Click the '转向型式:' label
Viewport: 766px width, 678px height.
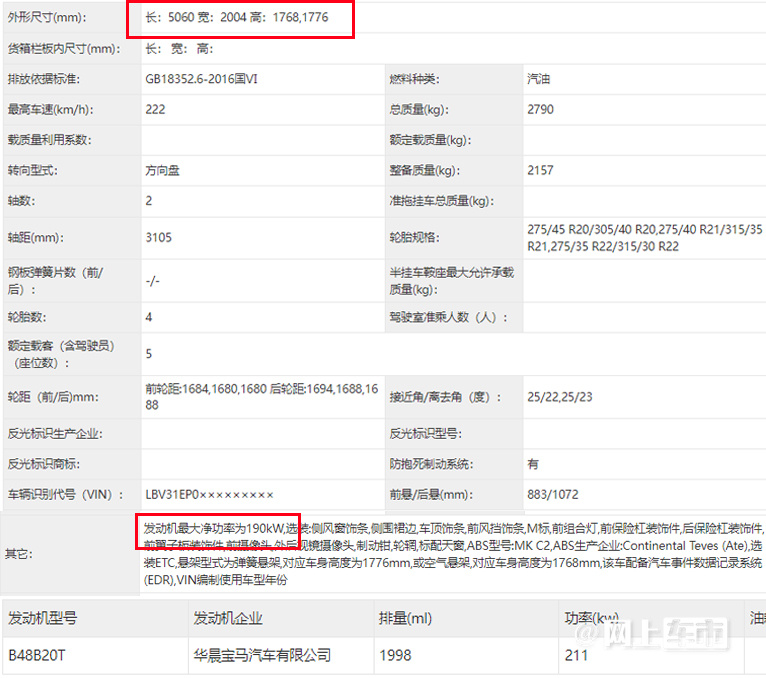tap(32, 170)
